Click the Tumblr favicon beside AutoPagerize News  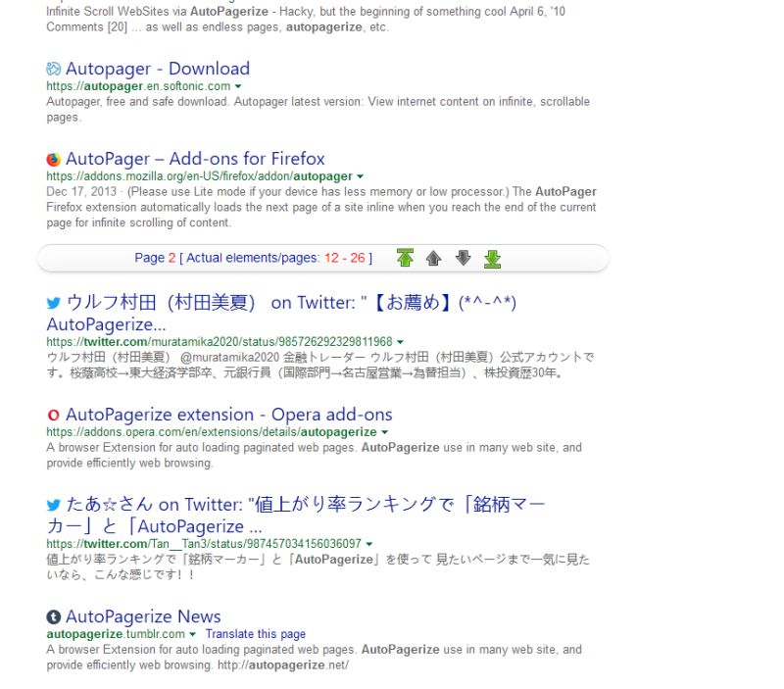coord(54,617)
